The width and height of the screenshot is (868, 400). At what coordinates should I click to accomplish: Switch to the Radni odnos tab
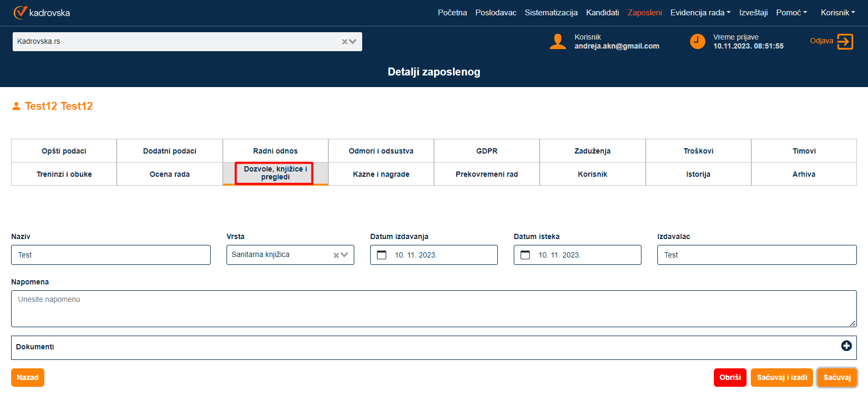click(x=275, y=151)
